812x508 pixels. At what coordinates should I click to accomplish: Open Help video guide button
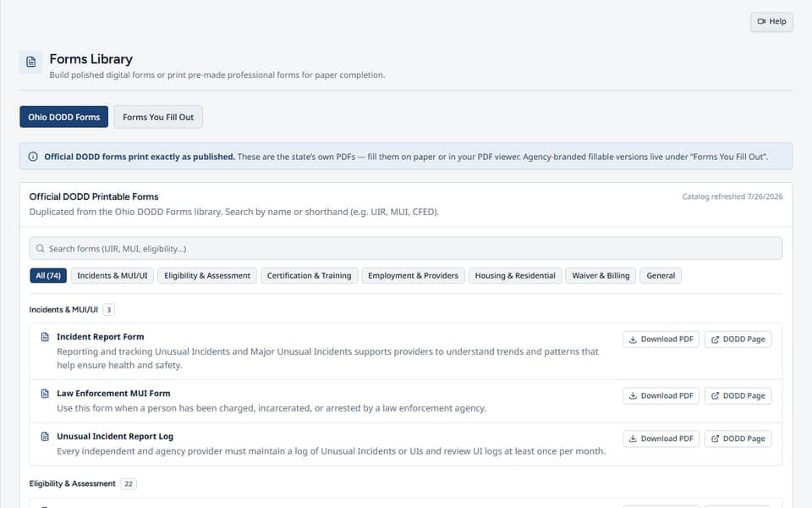pos(771,21)
